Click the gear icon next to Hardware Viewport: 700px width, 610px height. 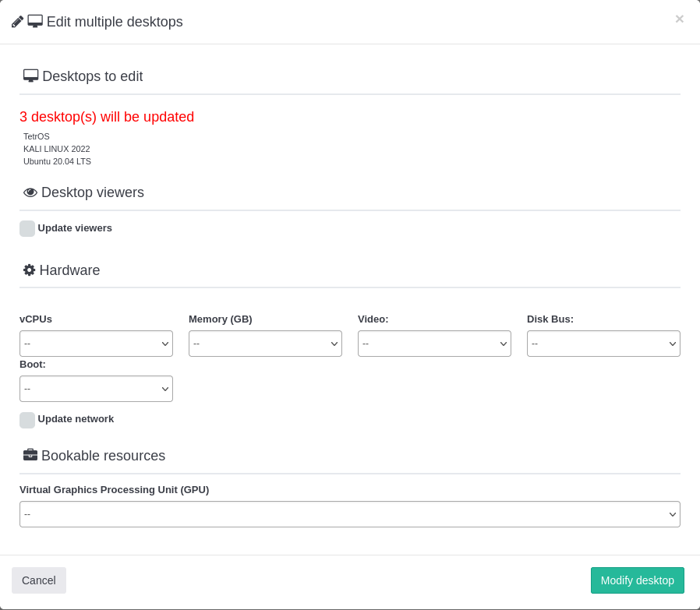(x=30, y=270)
